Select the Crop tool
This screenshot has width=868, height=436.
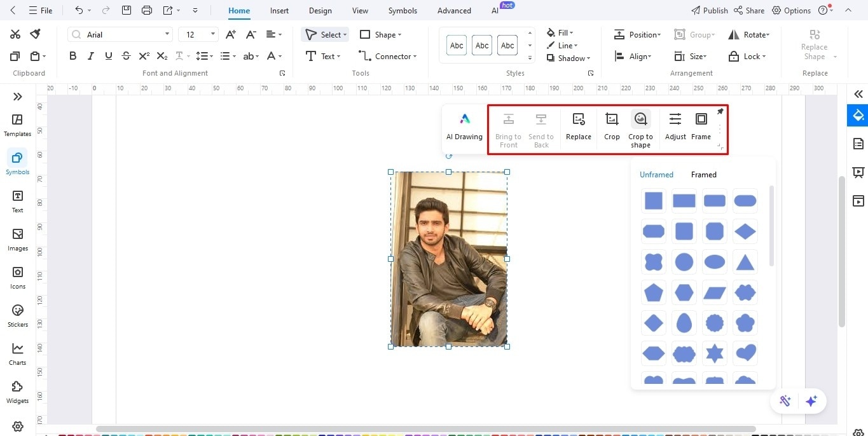611,127
